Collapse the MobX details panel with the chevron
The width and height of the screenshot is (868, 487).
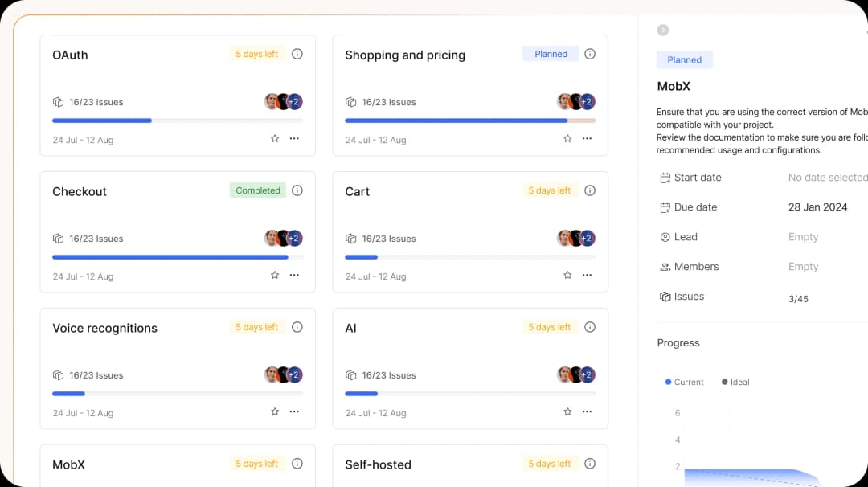pyautogui.click(x=662, y=30)
